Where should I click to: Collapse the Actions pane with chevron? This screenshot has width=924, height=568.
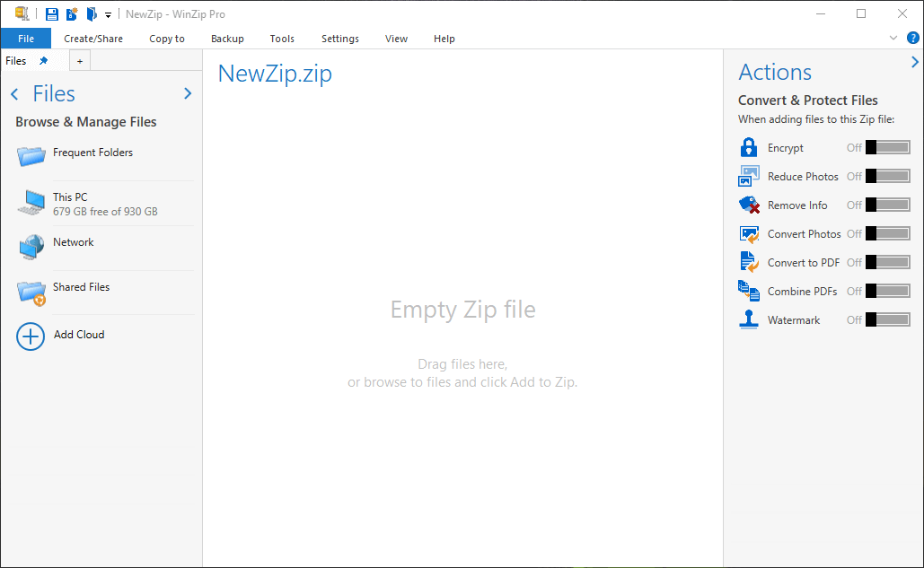tap(915, 62)
